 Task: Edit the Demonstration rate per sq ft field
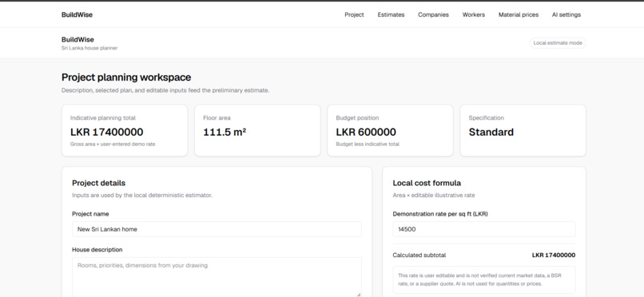484,229
